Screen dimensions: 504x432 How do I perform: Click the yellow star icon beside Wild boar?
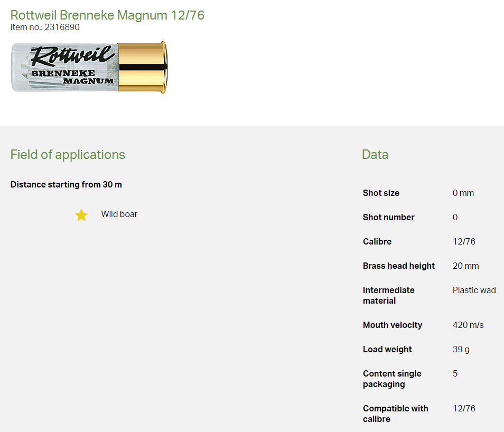tap(81, 214)
